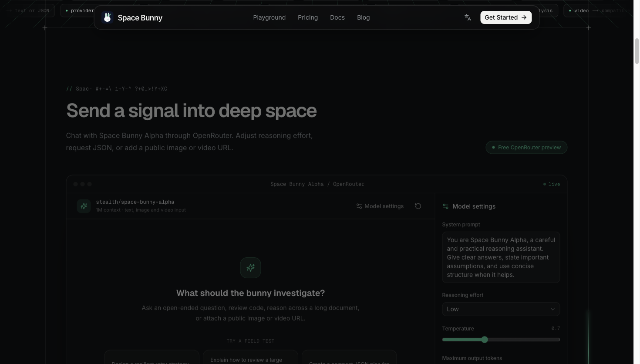Click the Temperature slider handle
This screenshot has width=640, height=364.
click(x=485, y=340)
